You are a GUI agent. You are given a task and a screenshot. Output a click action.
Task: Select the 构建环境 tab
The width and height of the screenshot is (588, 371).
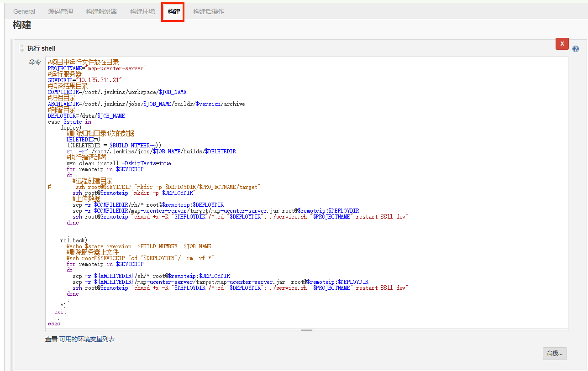[142, 11]
